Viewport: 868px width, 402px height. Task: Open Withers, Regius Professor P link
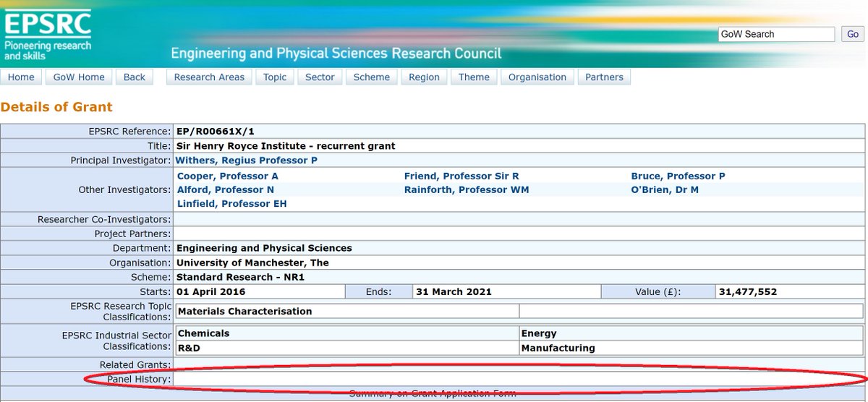(x=247, y=161)
